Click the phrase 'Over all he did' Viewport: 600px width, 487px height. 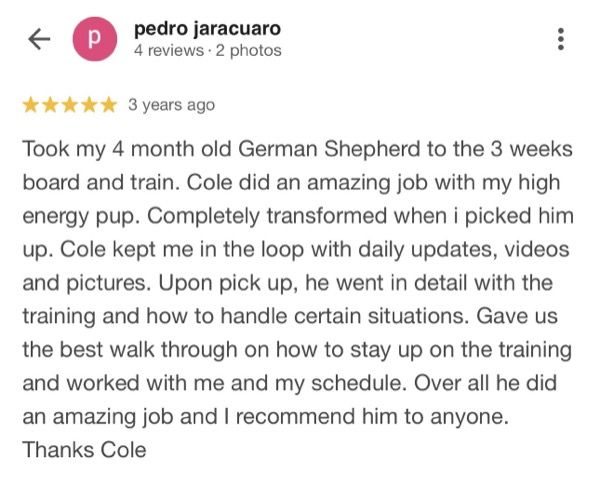point(502,383)
